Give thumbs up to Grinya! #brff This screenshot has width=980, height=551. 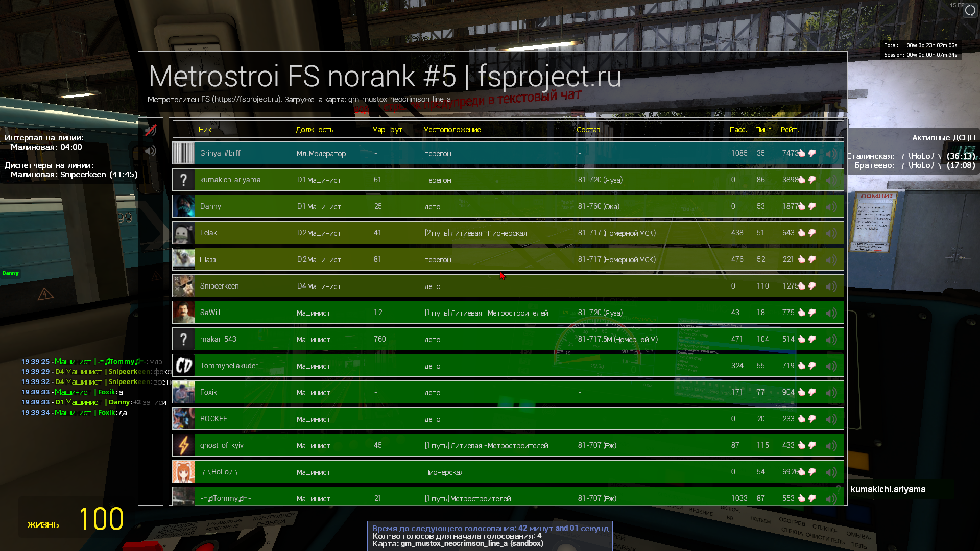(x=802, y=153)
